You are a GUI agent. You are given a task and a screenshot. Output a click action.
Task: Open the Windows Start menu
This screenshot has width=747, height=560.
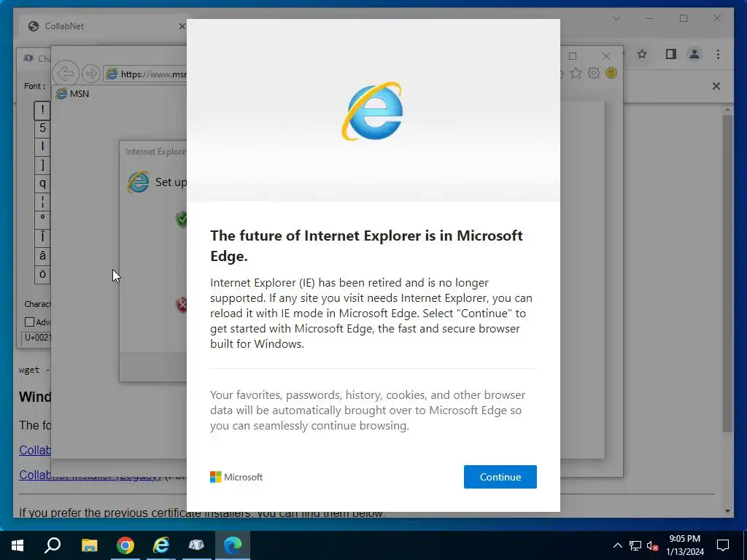pos(18,545)
